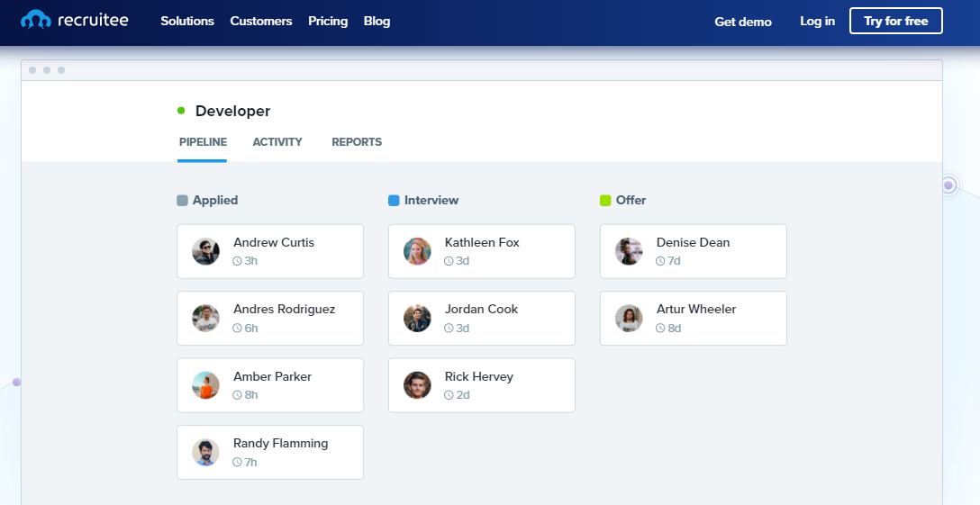This screenshot has height=505, width=980.
Task: Click Randy Flamming's profile picture
Action: (x=206, y=452)
